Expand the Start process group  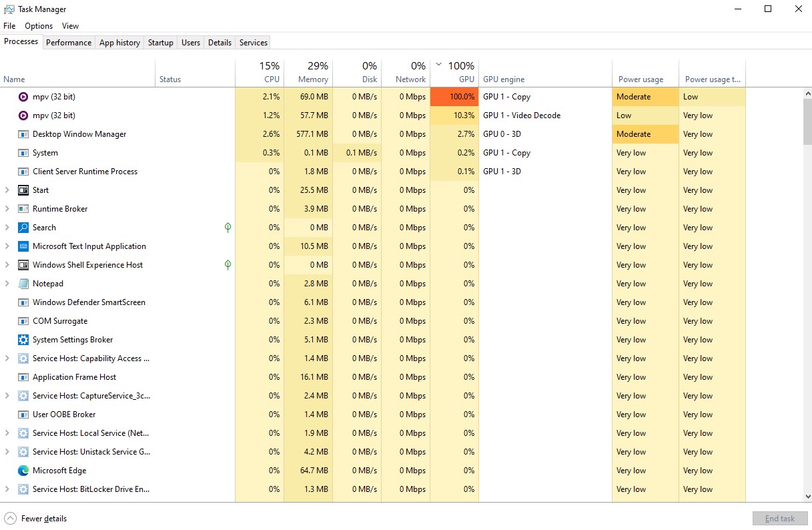tap(7, 190)
